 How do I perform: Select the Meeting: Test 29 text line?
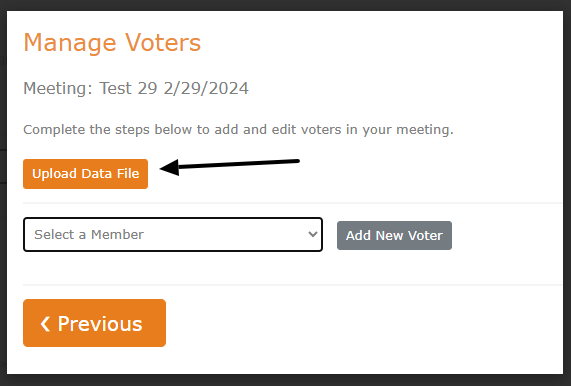coord(136,88)
